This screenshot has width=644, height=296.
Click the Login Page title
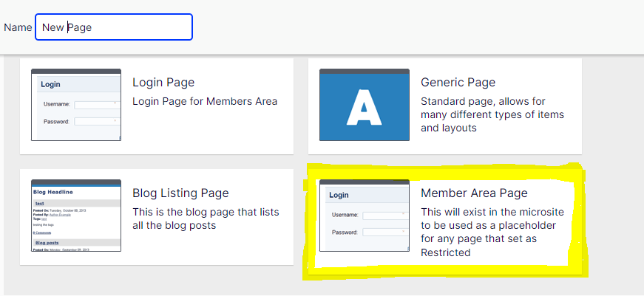tap(163, 83)
